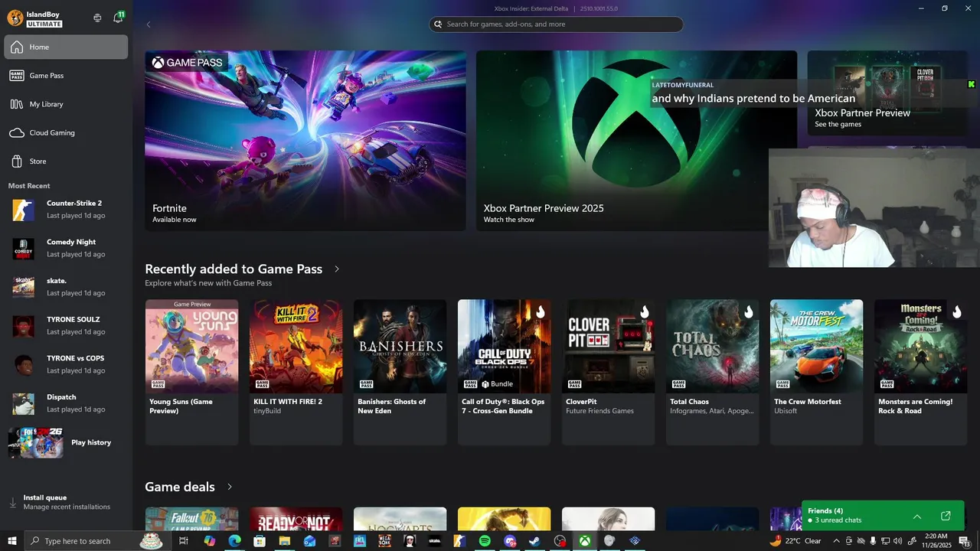Open the 22°C Clear weather widget
The width and height of the screenshot is (980, 551).
pos(795,541)
